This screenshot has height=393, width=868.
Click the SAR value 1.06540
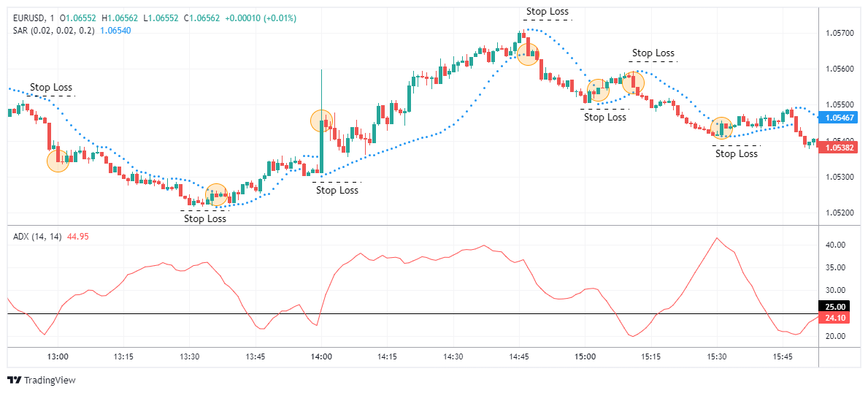click(115, 31)
